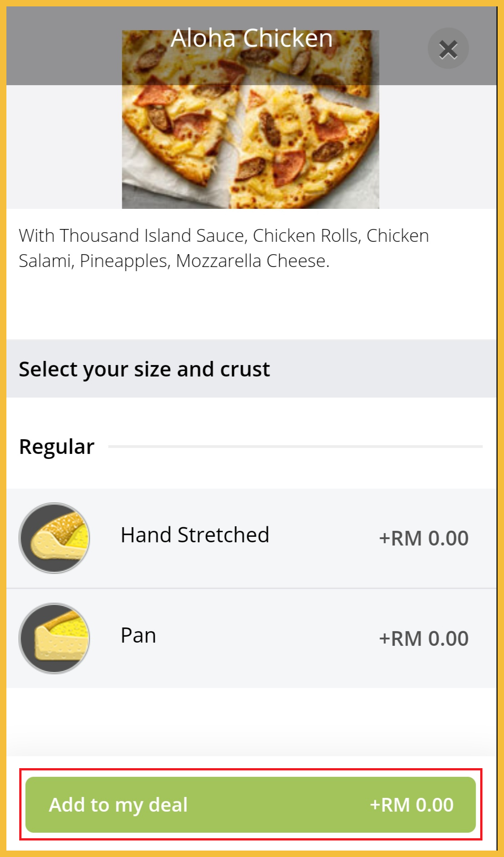The image size is (504, 857).
Task: Click the Select your size and crust header
Action: point(144,369)
